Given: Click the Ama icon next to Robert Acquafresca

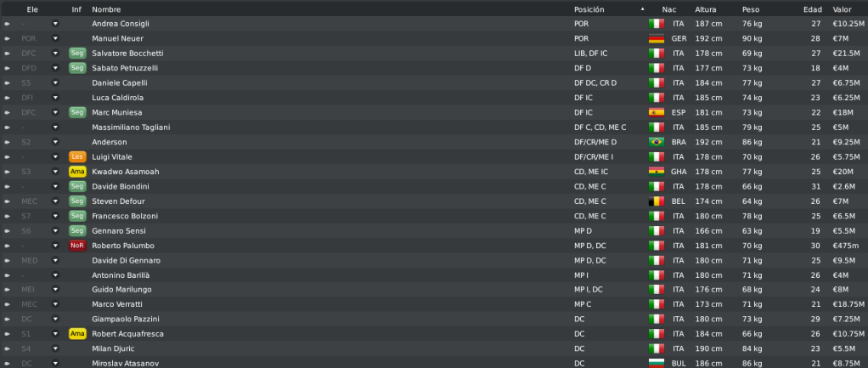Looking at the screenshot, I should (77, 334).
